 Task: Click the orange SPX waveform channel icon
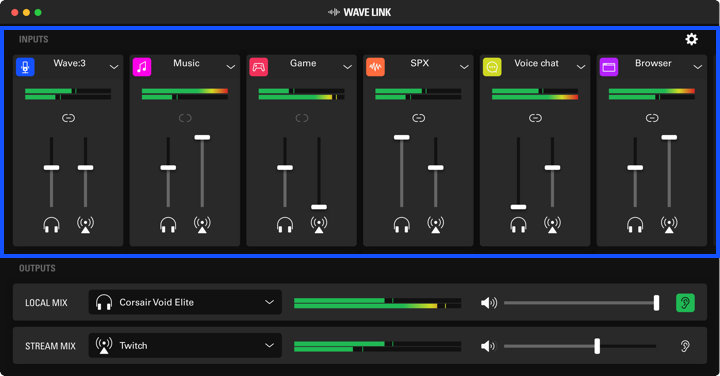click(x=375, y=67)
